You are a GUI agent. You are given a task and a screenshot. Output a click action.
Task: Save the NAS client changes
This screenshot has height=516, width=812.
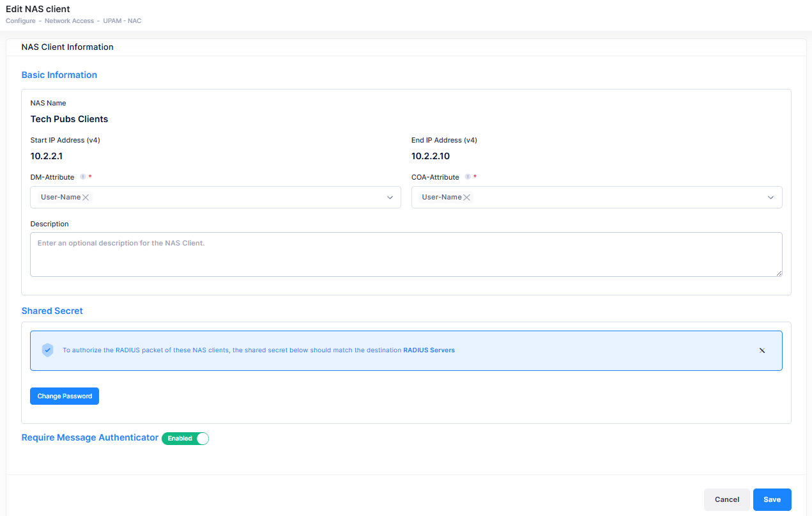point(772,499)
